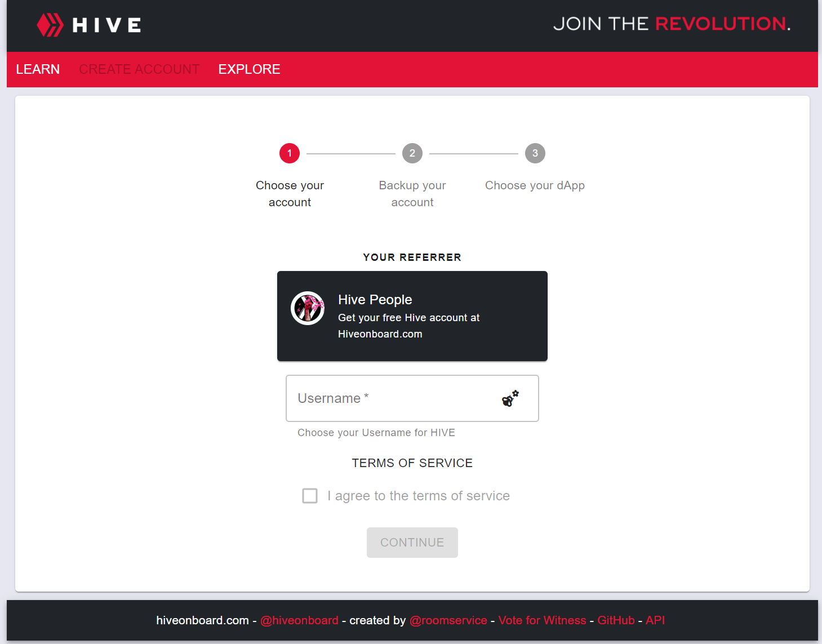The height and width of the screenshot is (644, 822).
Task: Click the 'Choose your account' step label
Action: click(290, 194)
